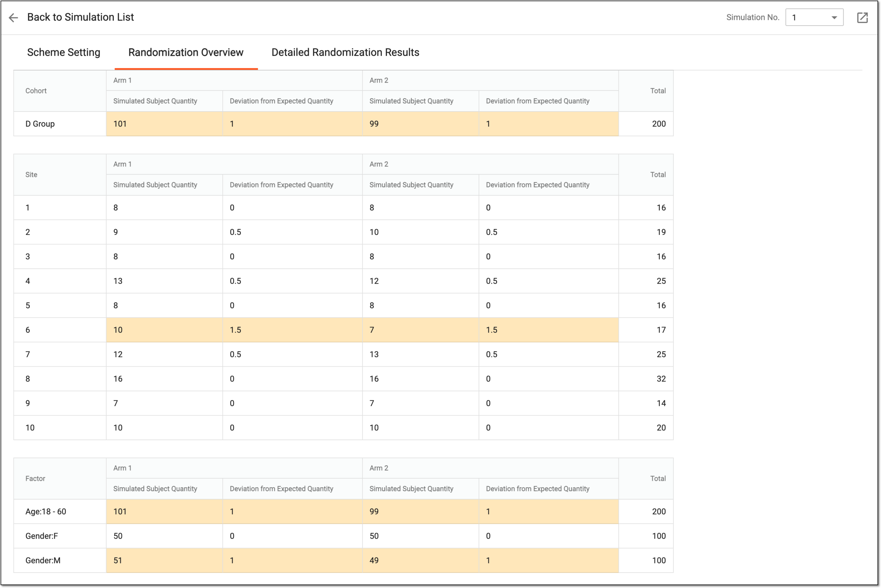881x588 pixels.
Task: Click Total header in Factor table
Action: click(658, 478)
